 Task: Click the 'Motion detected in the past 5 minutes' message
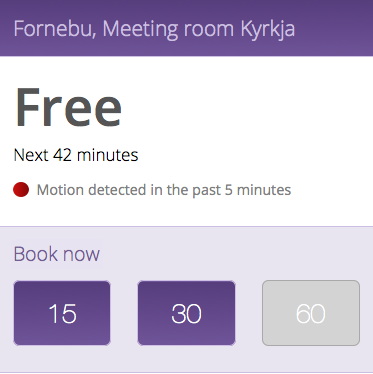click(x=164, y=190)
